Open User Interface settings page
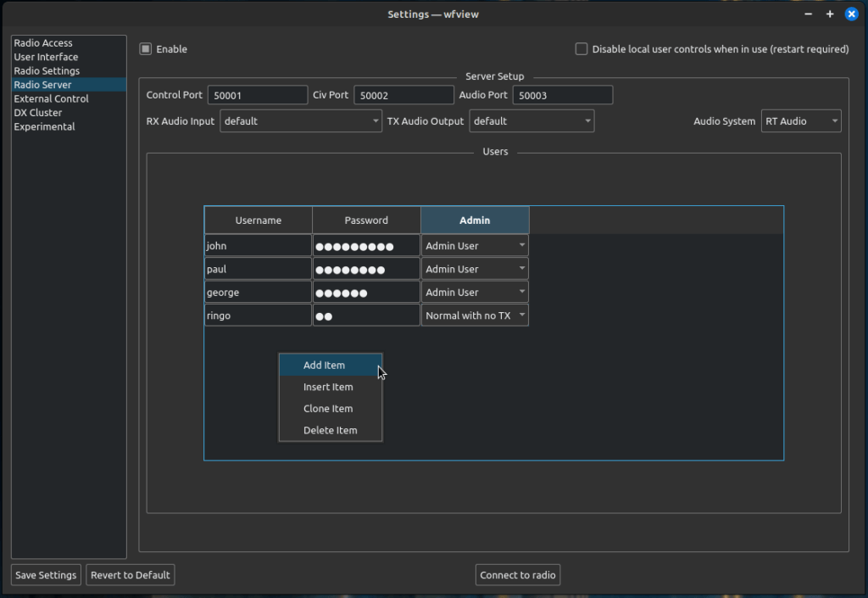The width and height of the screenshot is (868, 598). click(x=69, y=57)
